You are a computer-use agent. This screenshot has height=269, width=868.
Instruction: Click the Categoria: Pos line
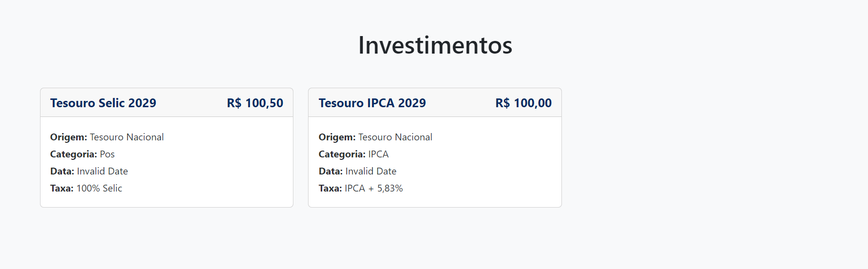coord(83,154)
